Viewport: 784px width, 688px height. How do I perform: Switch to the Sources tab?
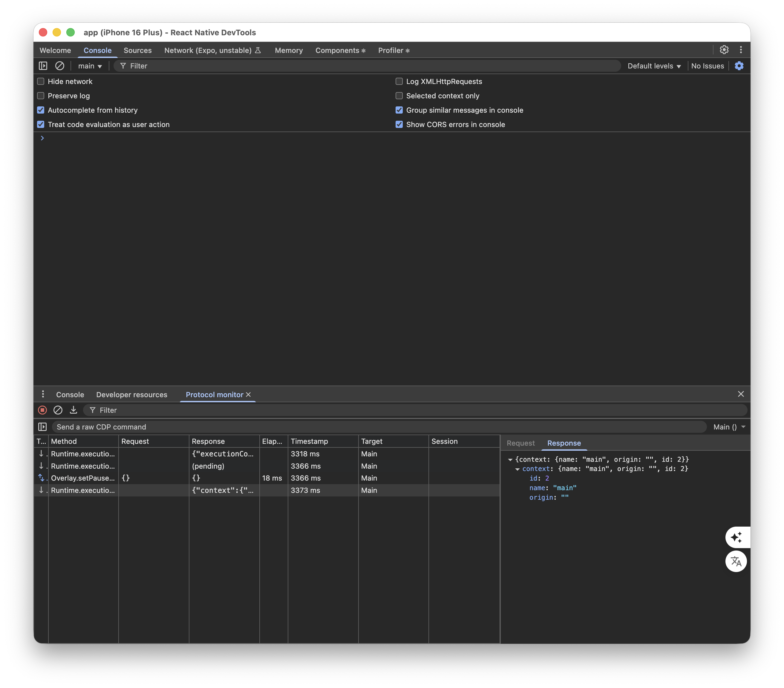[x=137, y=50]
